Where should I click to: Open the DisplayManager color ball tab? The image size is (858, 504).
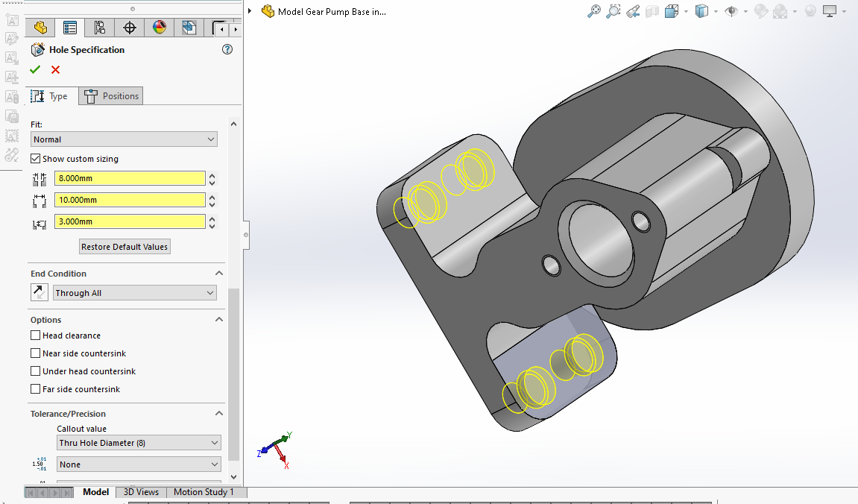[x=160, y=28]
